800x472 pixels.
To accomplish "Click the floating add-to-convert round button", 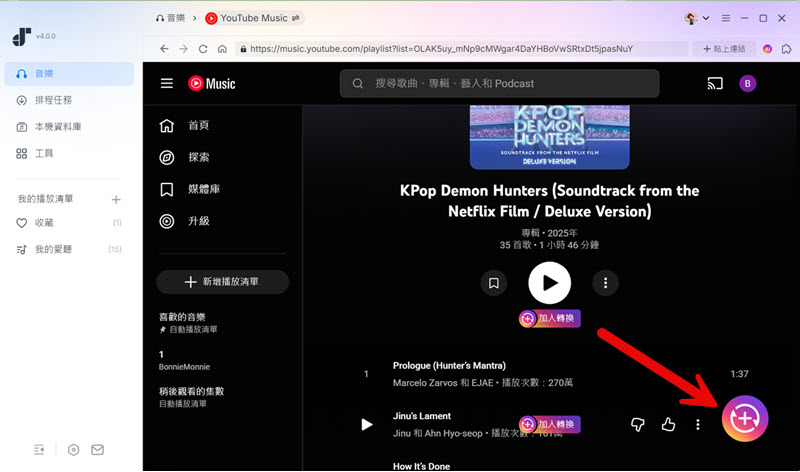I will tap(745, 418).
